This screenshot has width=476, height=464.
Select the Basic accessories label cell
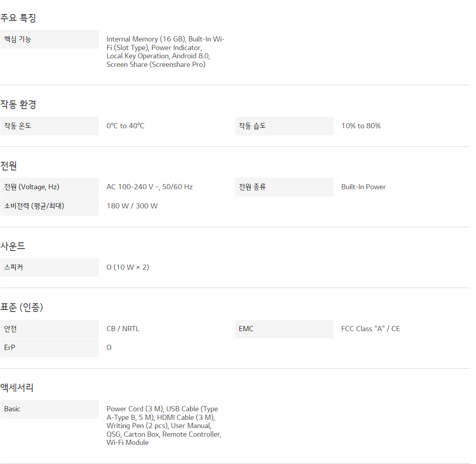[x=49, y=409]
